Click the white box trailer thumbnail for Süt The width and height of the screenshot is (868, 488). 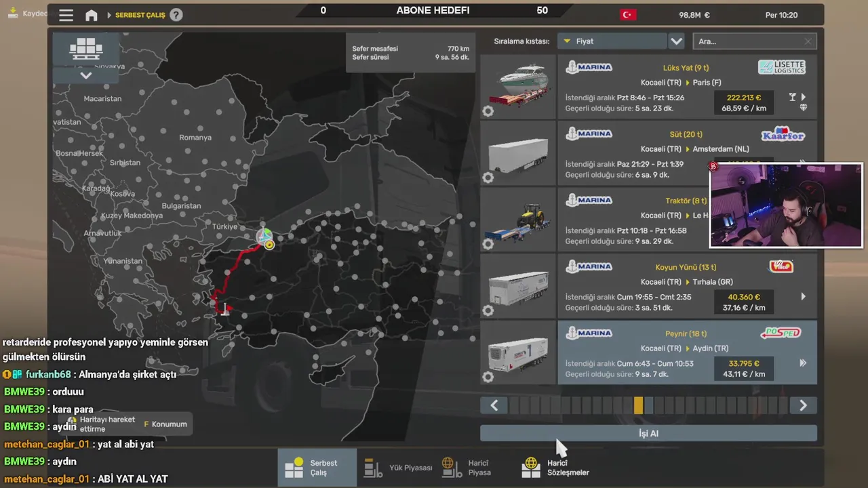[x=518, y=153]
